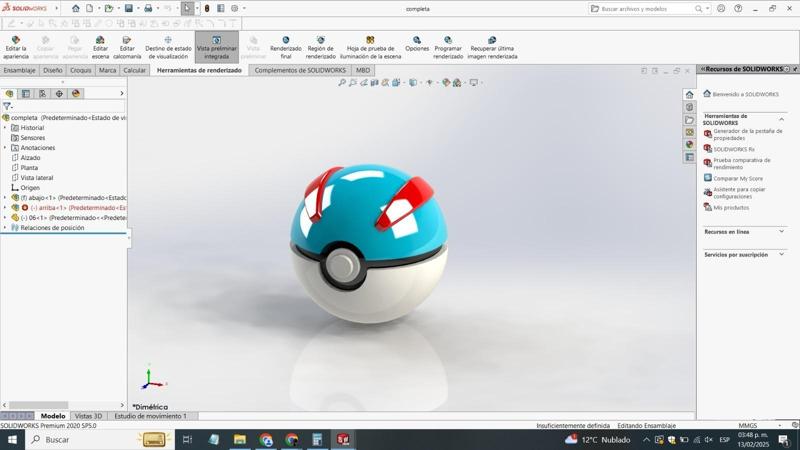Switch to the Croquis tab
Image resolution: width=800 pixels, height=450 pixels.
click(80, 71)
